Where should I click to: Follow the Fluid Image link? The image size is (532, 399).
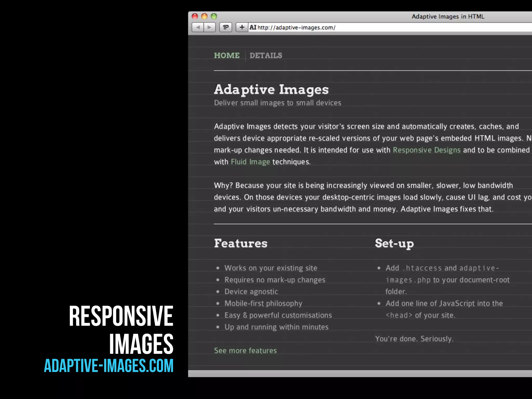coord(250,162)
